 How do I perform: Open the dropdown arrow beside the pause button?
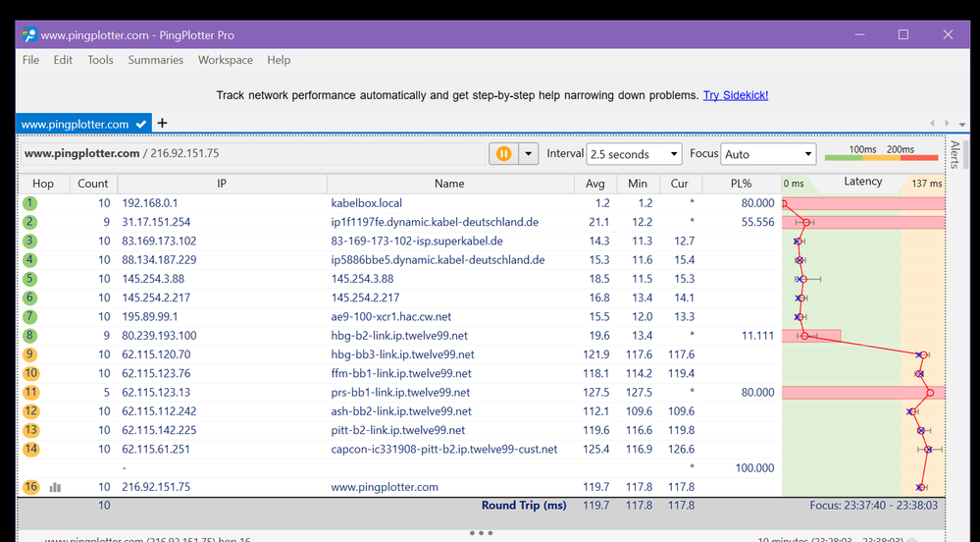tap(529, 154)
